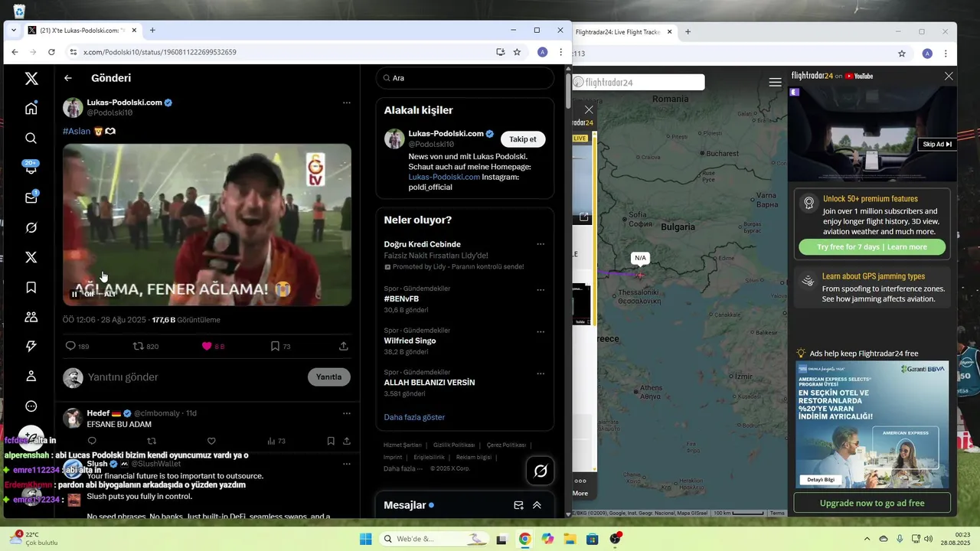
Task: Open Chrome from the taskbar
Action: pos(524,539)
